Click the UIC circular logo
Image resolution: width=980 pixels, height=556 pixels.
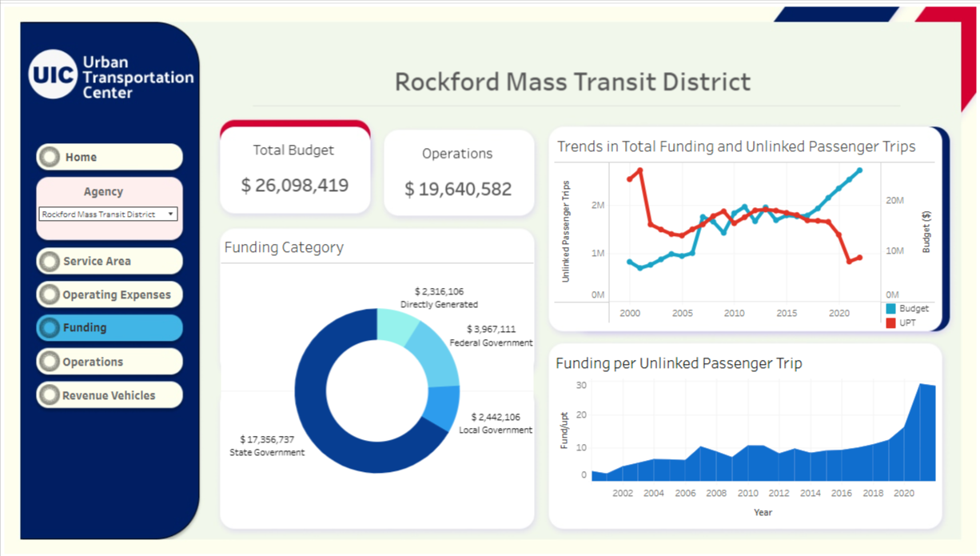click(x=53, y=74)
